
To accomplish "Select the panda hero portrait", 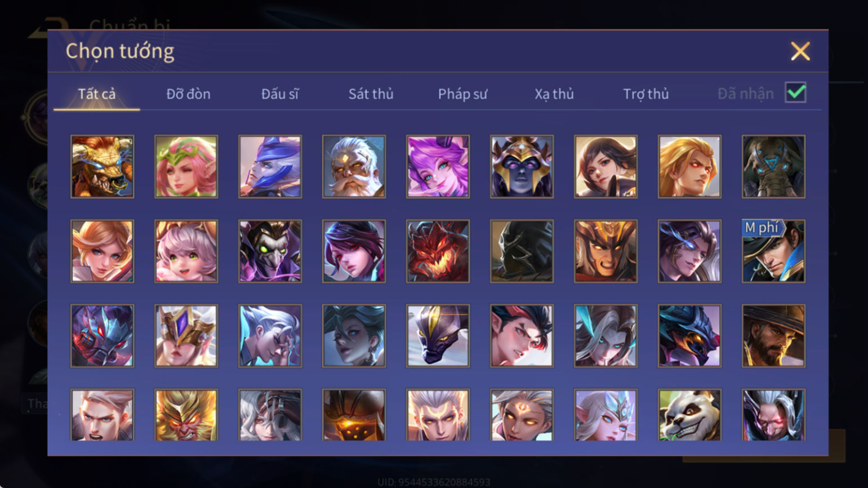I will point(689,415).
